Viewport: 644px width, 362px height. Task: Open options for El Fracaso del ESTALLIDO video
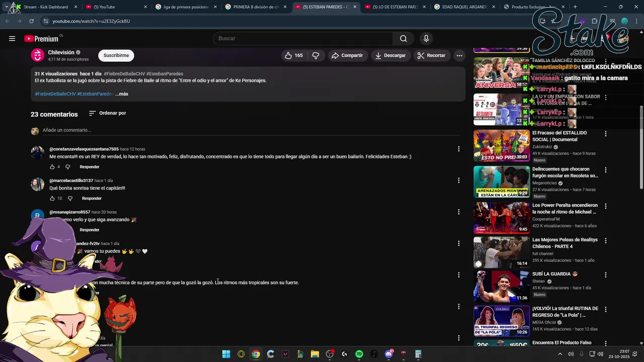[606, 134]
